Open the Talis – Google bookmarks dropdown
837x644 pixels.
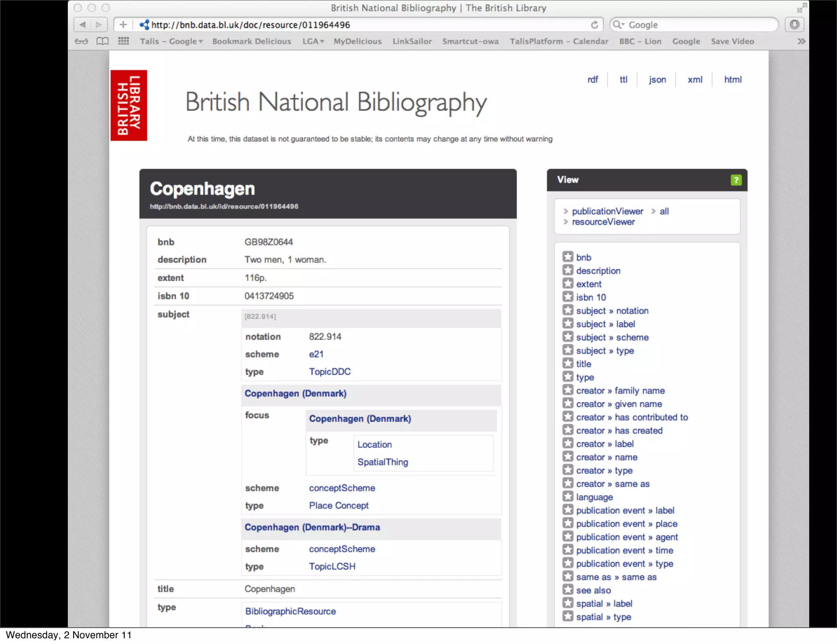pos(171,41)
